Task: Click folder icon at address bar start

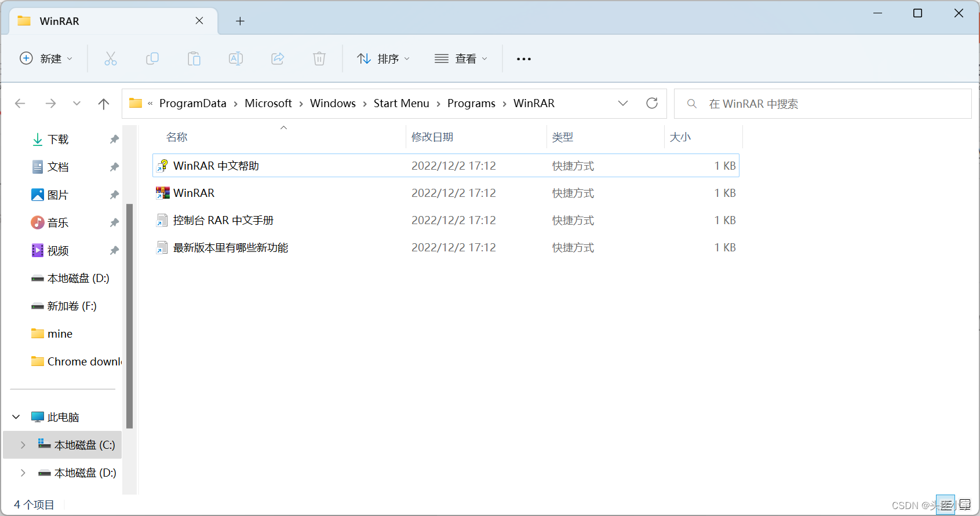Action: pyautogui.click(x=136, y=103)
